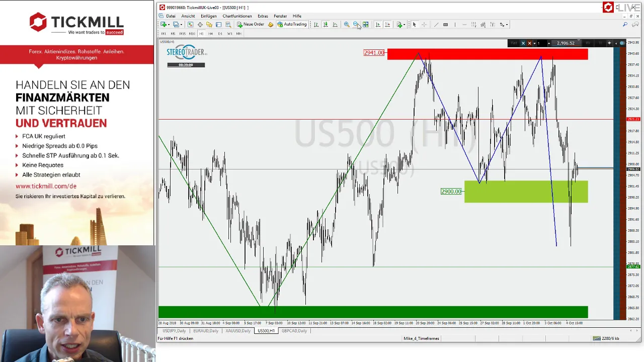The width and height of the screenshot is (644, 362).
Task: Click the blue X close-position button
Action: click(523, 43)
